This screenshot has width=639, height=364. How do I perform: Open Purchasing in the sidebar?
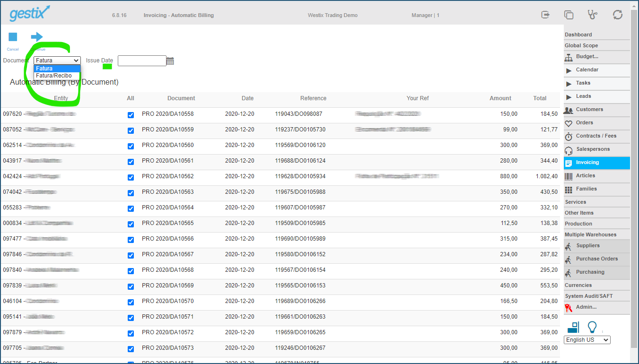tap(597, 272)
